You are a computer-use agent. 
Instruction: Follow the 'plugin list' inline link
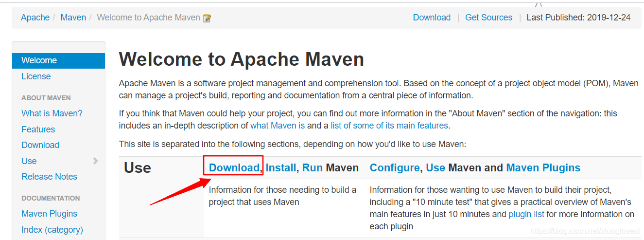(526, 214)
